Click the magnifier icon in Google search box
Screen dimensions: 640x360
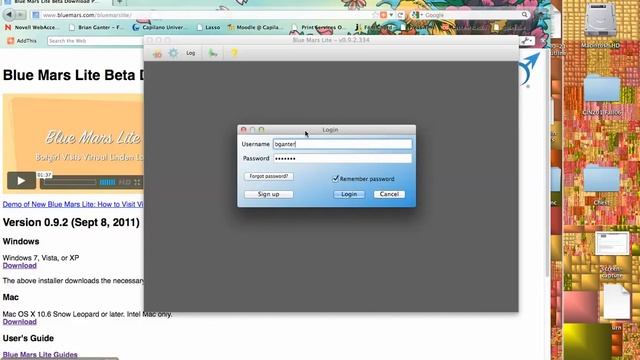pyautogui.click(x=524, y=15)
